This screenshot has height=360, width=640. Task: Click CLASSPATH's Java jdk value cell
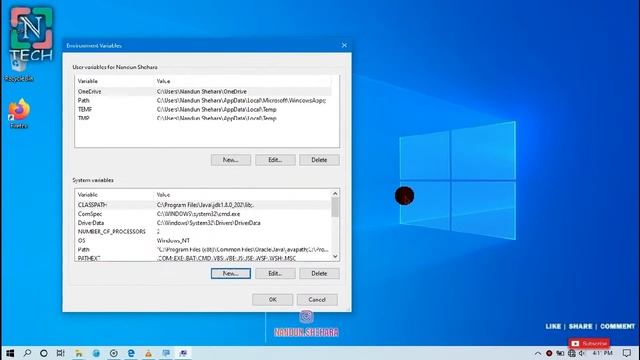click(205, 205)
